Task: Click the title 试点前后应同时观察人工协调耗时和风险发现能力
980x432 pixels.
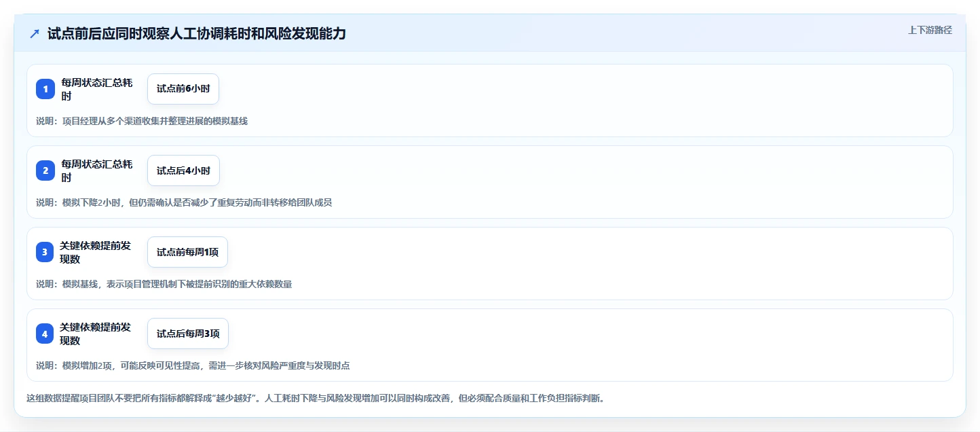Action: tap(197, 33)
